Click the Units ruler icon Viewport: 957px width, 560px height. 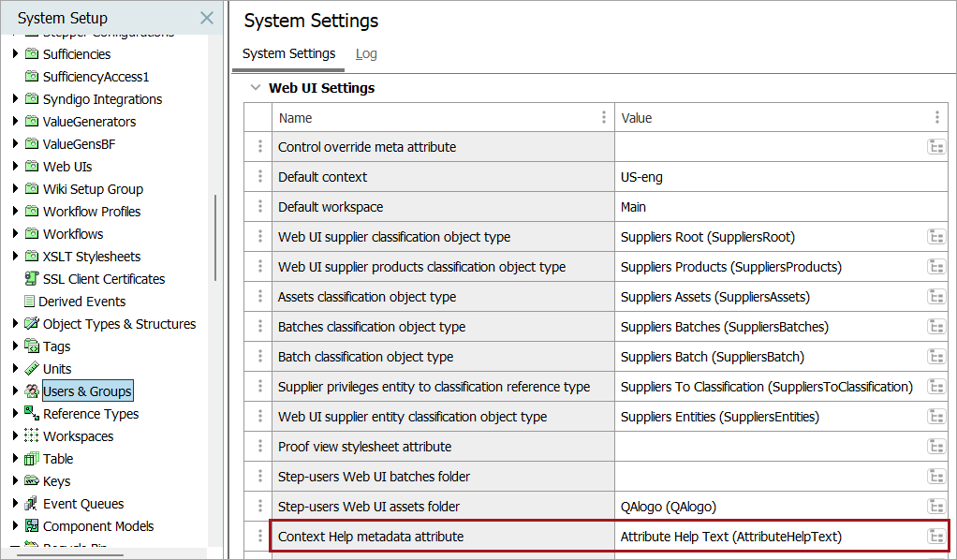(x=32, y=369)
